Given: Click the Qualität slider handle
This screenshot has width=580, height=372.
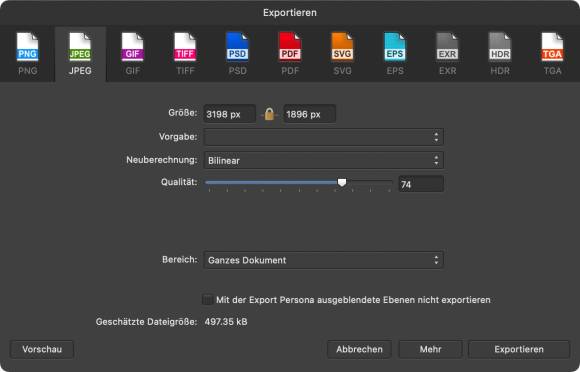Looking at the screenshot, I should 342,182.
